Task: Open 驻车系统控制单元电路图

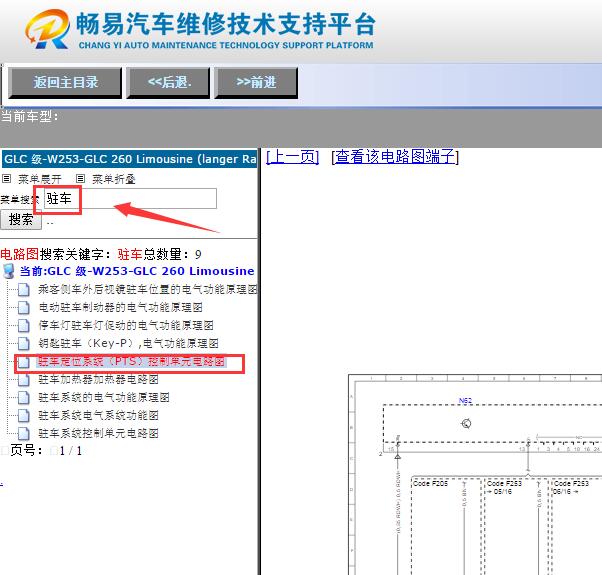Action: coord(98,433)
